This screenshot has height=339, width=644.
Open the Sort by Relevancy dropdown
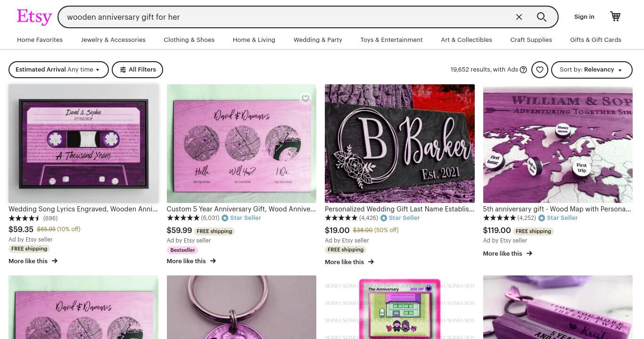pos(592,70)
